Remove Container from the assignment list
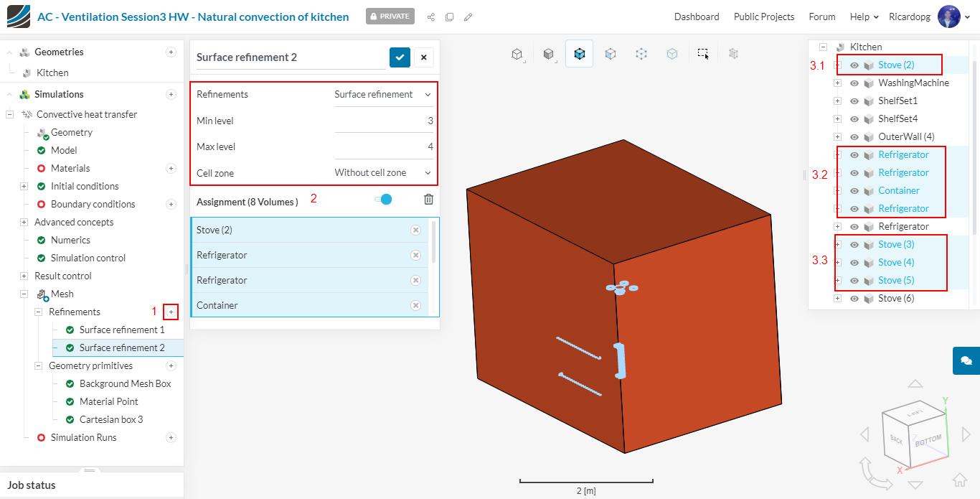 point(415,305)
